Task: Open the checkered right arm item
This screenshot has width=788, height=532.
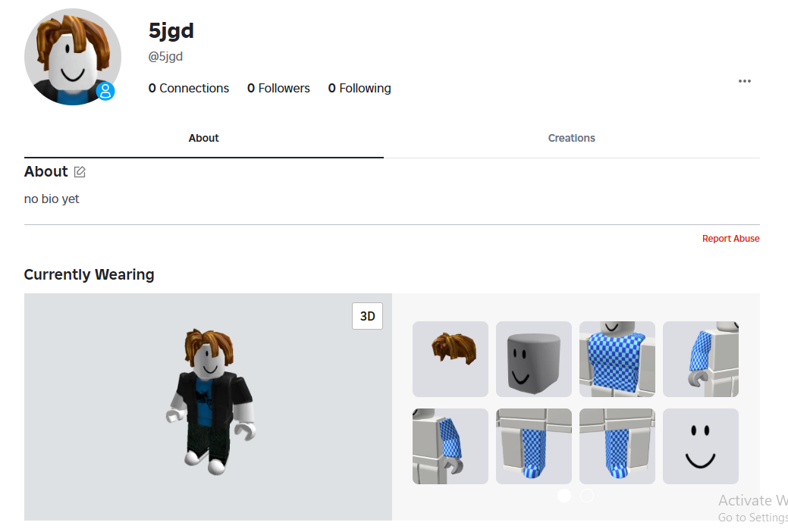Action: (701, 359)
